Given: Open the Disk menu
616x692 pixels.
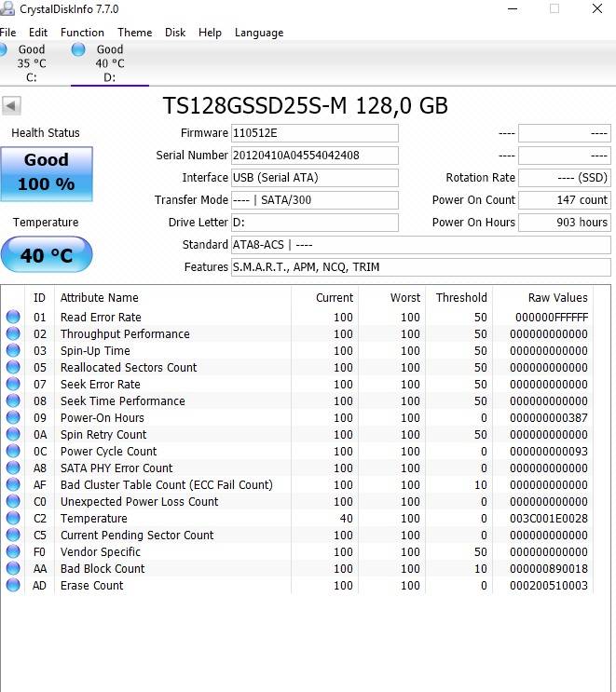Looking at the screenshot, I should click(175, 33).
